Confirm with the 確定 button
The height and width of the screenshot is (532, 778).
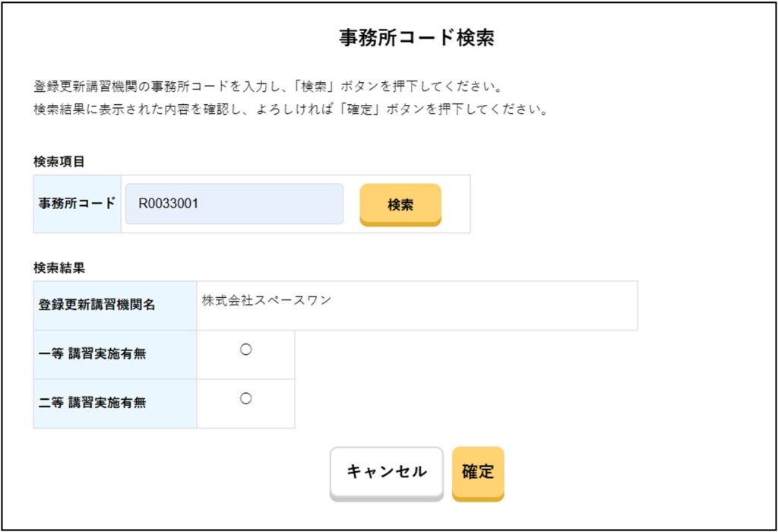click(x=478, y=472)
